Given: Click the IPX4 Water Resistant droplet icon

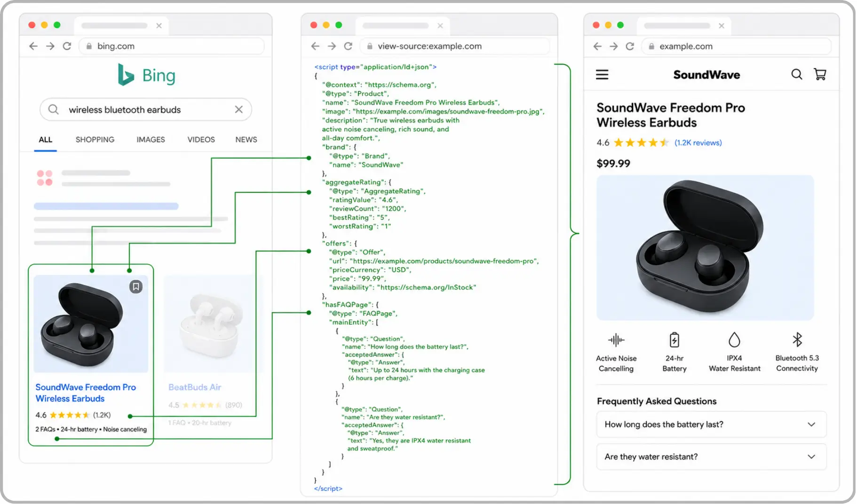Looking at the screenshot, I should click(x=734, y=339).
